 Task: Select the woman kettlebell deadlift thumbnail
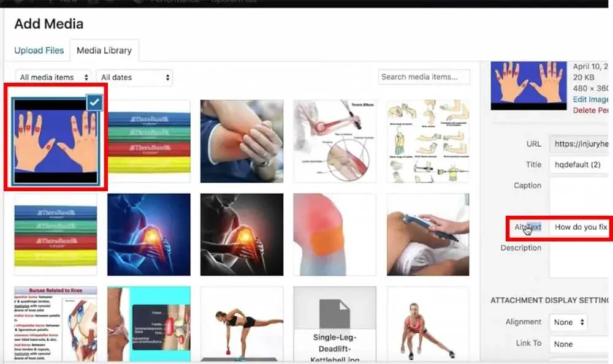(242, 324)
